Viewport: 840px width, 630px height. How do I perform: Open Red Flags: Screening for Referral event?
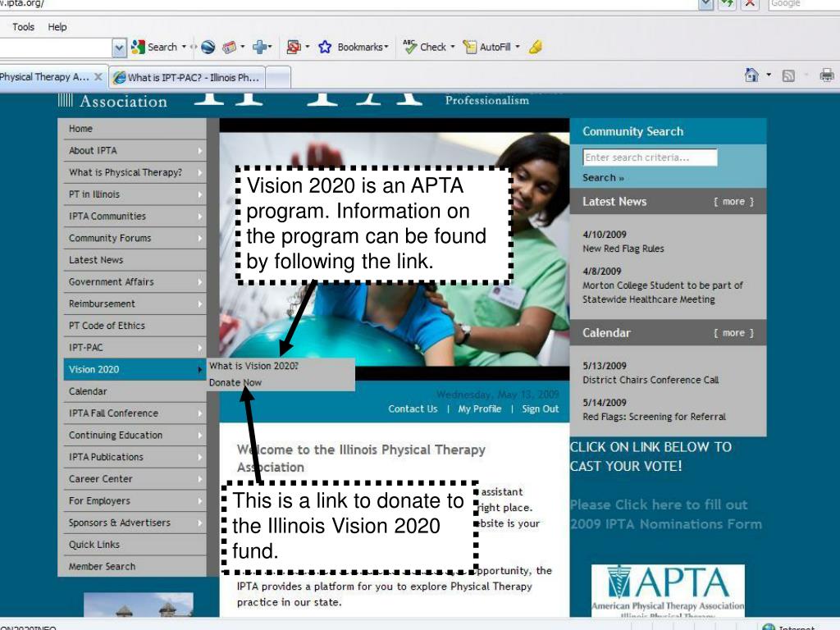pyautogui.click(x=654, y=417)
